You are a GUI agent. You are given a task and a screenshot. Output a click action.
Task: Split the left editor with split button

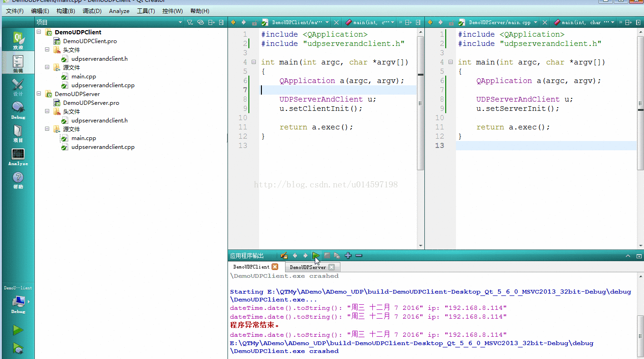point(408,22)
